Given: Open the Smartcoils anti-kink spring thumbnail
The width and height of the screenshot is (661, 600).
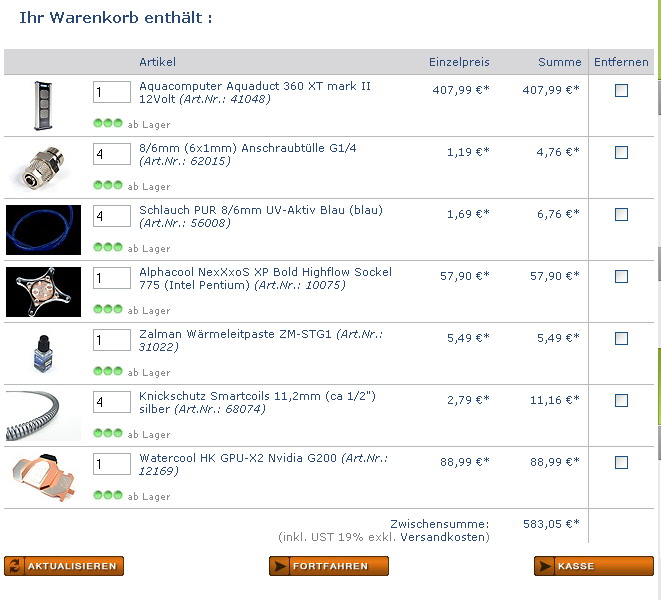Looking at the screenshot, I should pyautogui.click(x=42, y=416).
